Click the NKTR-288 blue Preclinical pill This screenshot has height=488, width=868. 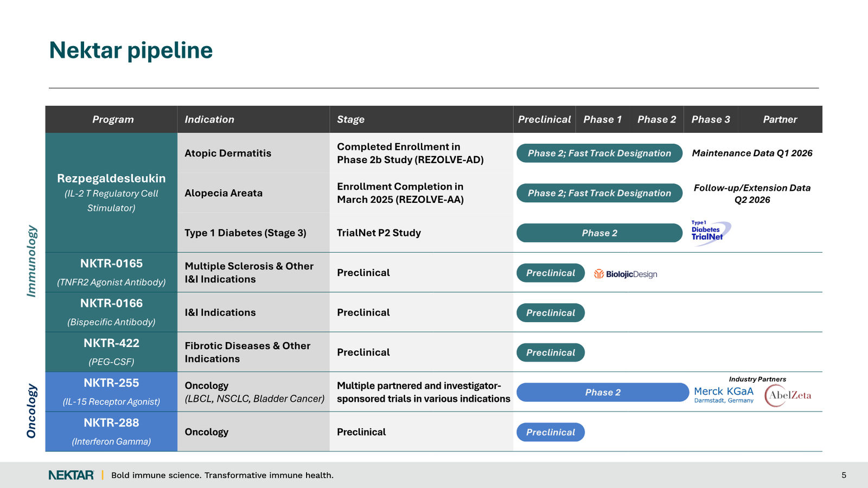point(551,432)
